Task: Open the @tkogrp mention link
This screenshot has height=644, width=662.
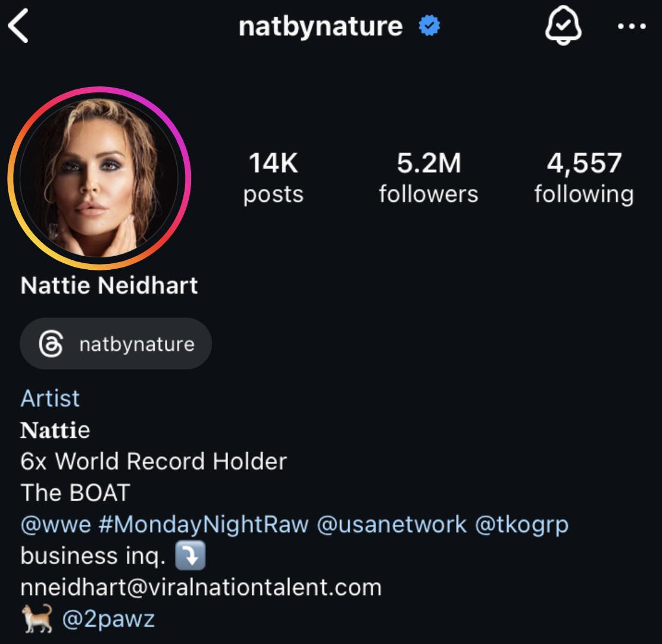Action: 522,524
